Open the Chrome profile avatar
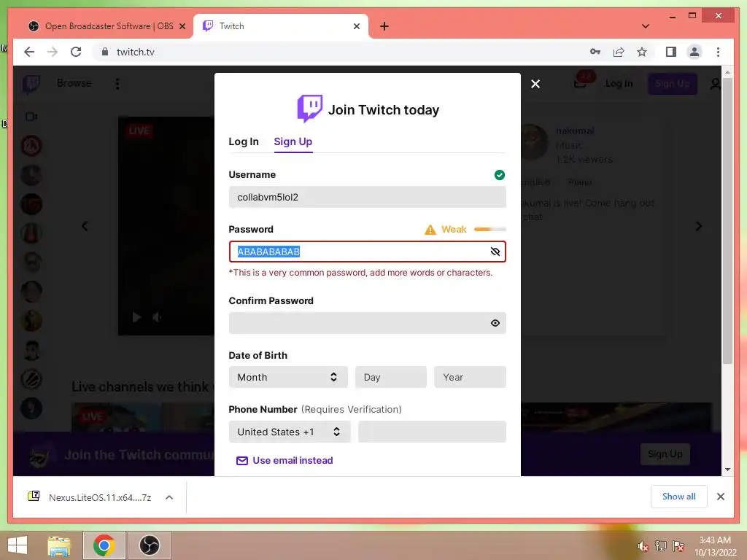 (694, 52)
